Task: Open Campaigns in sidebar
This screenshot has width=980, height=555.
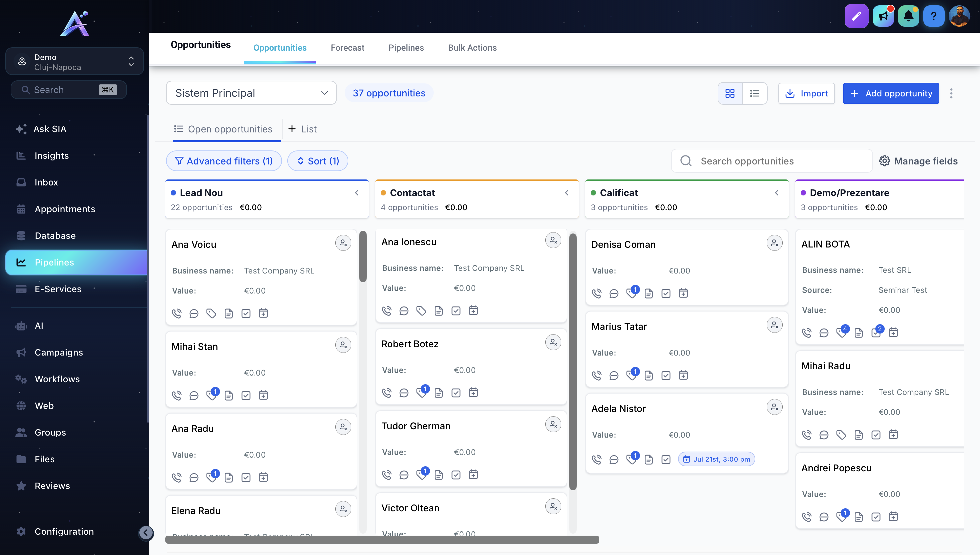Action: (59, 353)
